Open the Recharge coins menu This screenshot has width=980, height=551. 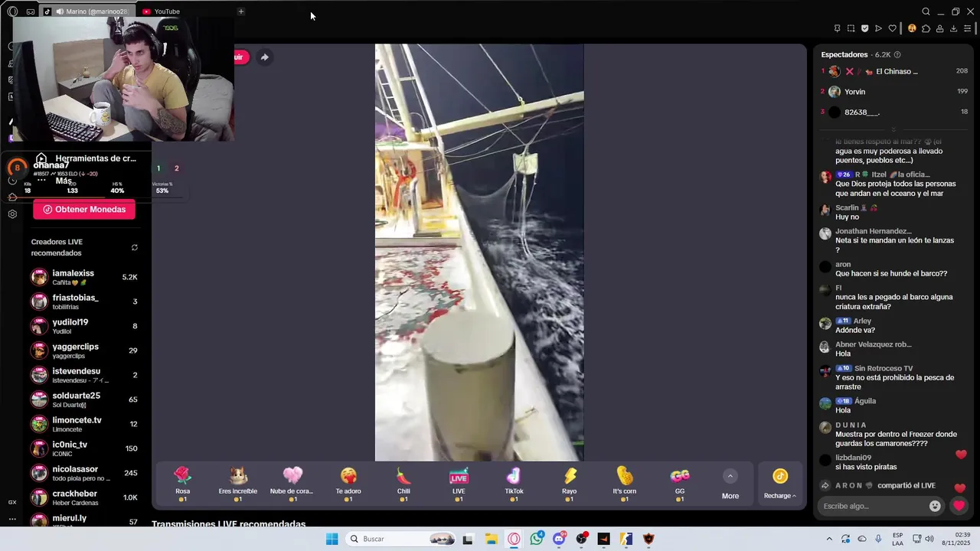(x=779, y=484)
